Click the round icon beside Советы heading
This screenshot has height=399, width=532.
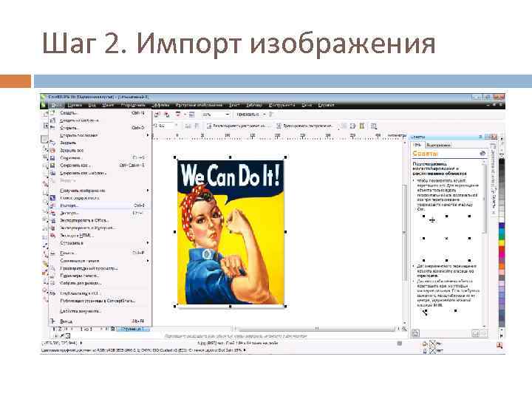(x=482, y=154)
